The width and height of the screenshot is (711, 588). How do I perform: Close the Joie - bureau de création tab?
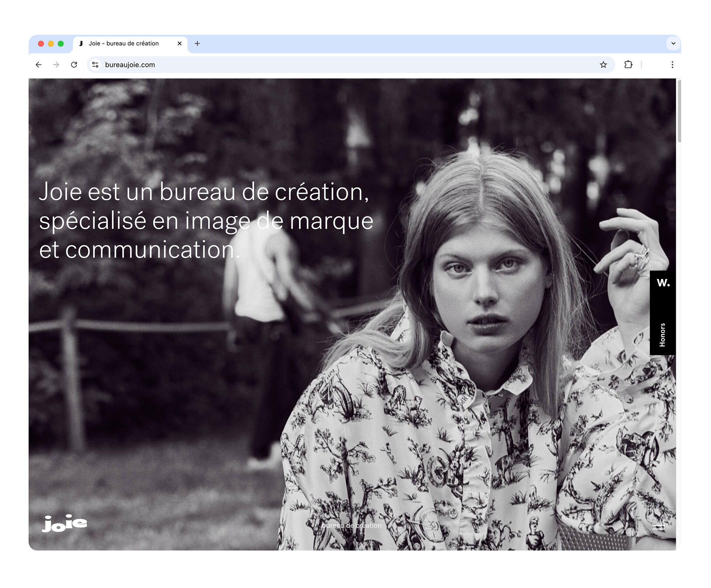180,44
